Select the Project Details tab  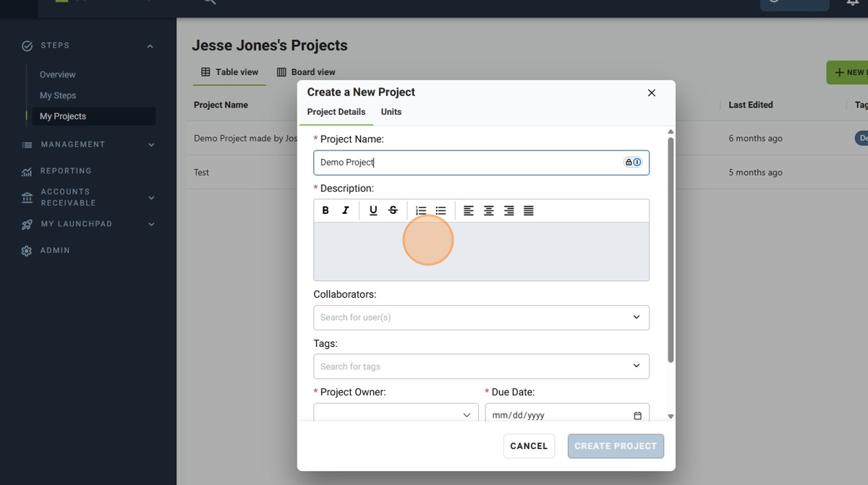coord(336,112)
